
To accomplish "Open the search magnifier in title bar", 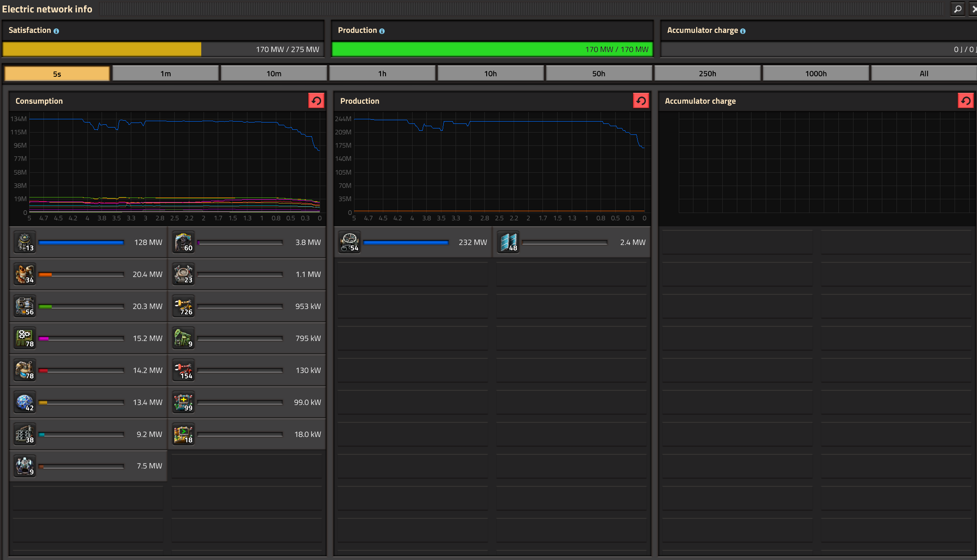I will (957, 9).
